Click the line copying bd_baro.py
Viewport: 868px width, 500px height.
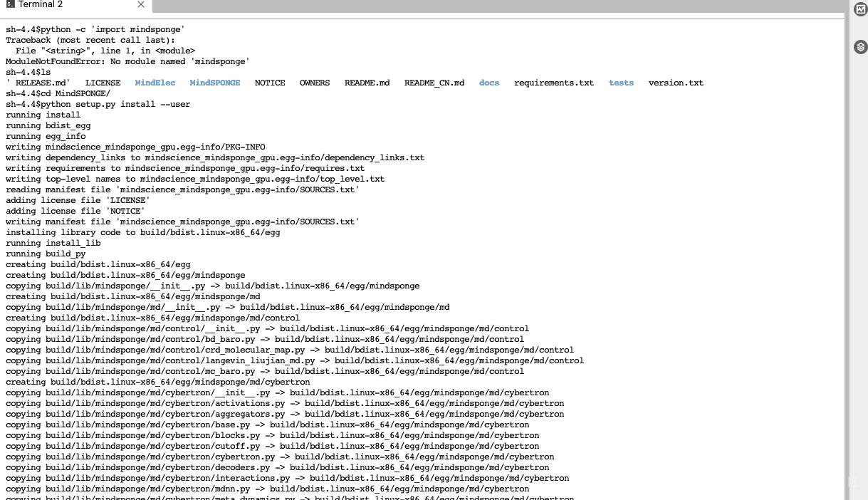pyautogui.click(x=265, y=339)
